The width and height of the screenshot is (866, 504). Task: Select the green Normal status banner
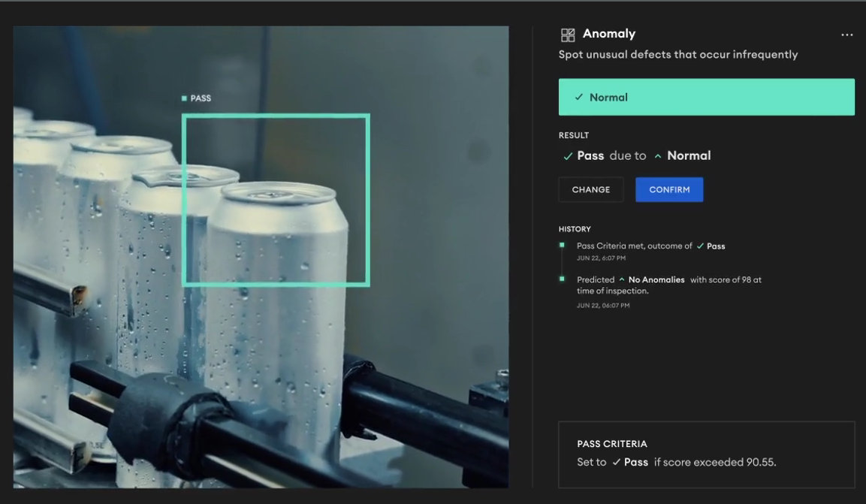706,98
